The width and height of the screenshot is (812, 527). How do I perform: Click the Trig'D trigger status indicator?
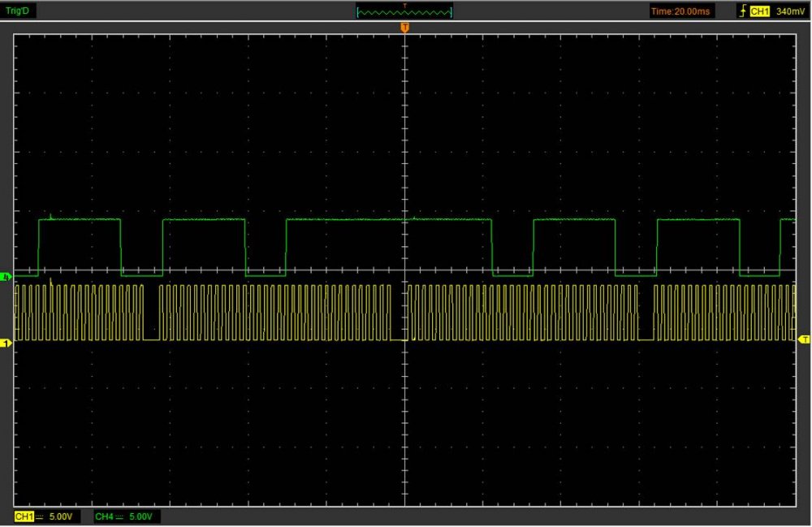click(19, 11)
